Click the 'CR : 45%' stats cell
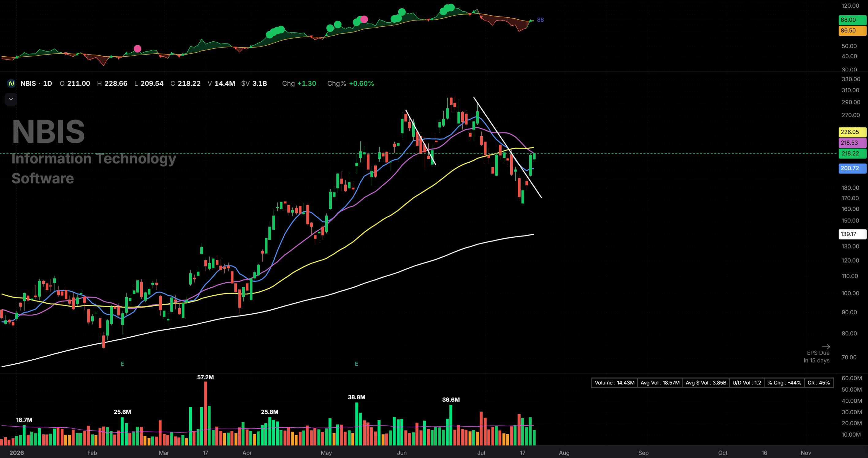This screenshot has width=868, height=458. point(819,383)
